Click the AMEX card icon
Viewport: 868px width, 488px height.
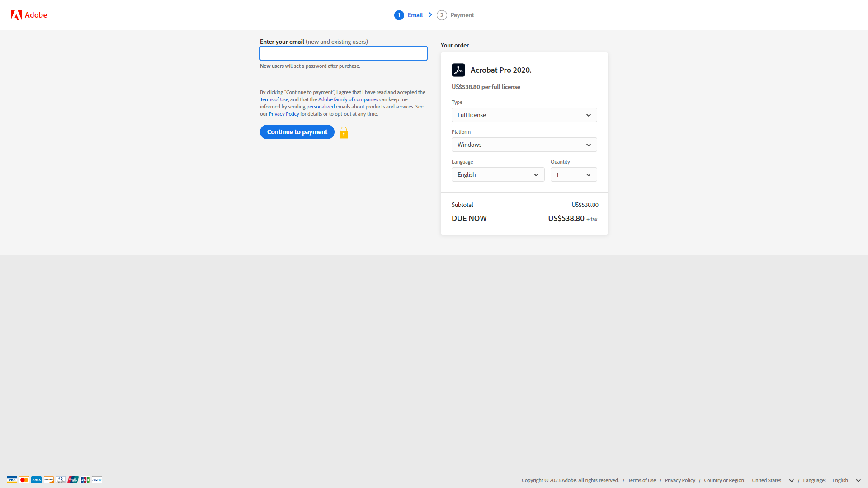(x=37, y=480)
